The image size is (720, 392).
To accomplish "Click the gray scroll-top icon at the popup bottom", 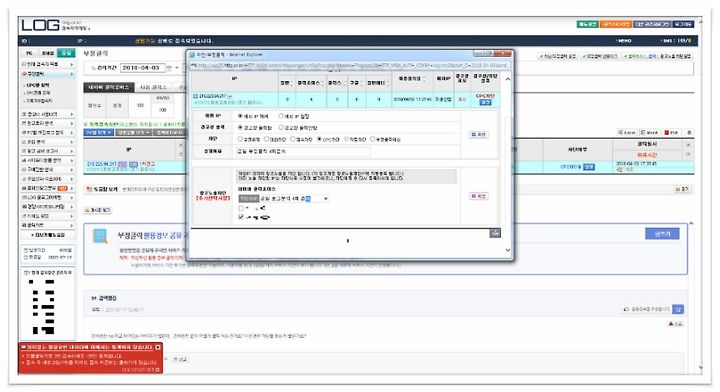I will coord(495,233).
